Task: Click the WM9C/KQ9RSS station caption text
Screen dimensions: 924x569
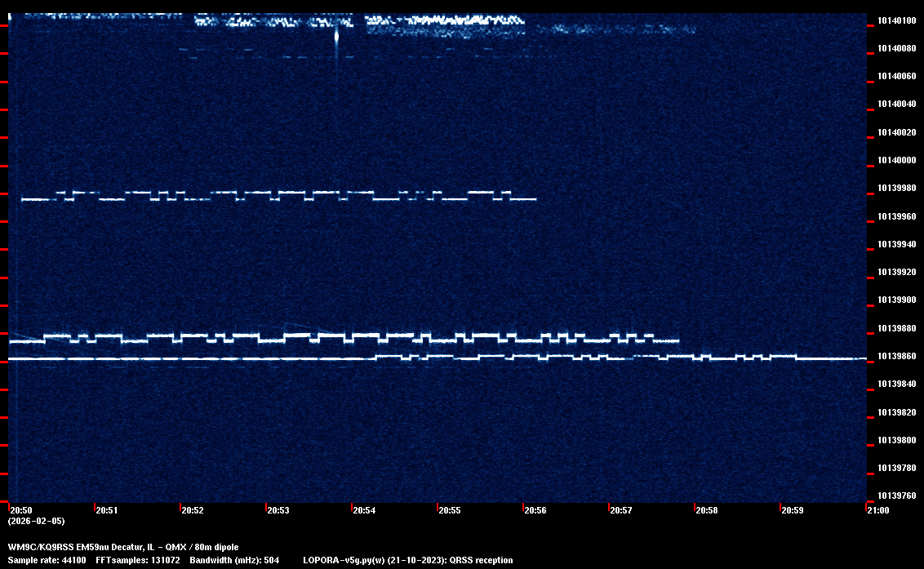Action: tap(123, 547)
